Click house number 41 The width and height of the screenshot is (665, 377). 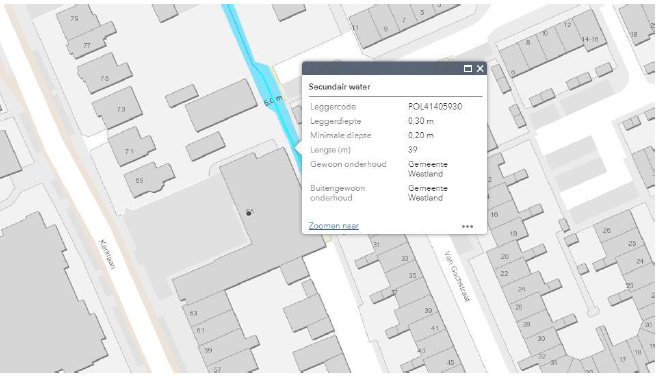pos(435,328)
